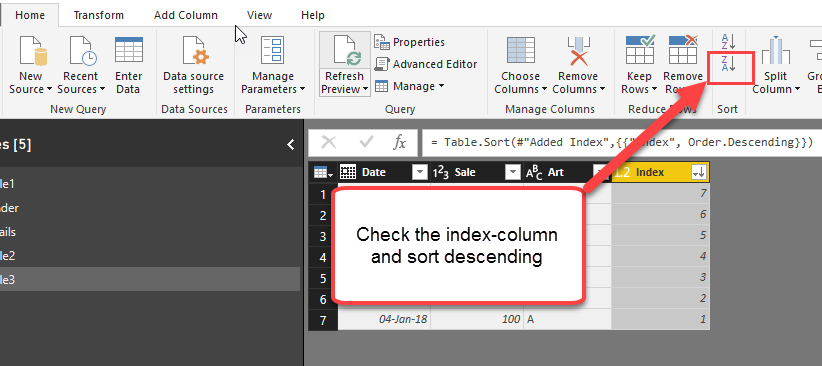
Task: Collapse the Queries pane chevron
Action: (x=291, y=145)
